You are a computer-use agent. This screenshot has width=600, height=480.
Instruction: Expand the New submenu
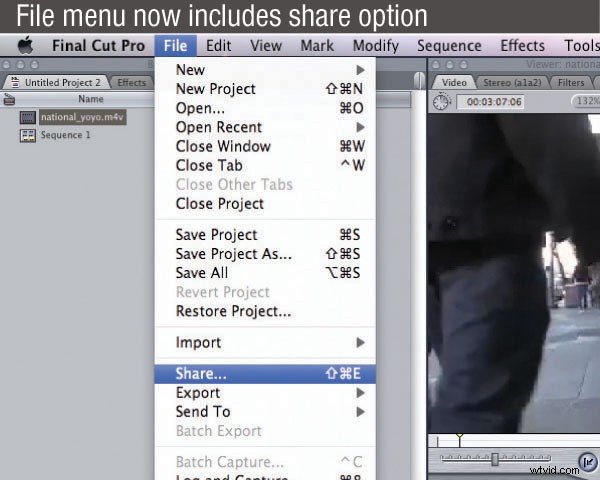click(265, 70)
